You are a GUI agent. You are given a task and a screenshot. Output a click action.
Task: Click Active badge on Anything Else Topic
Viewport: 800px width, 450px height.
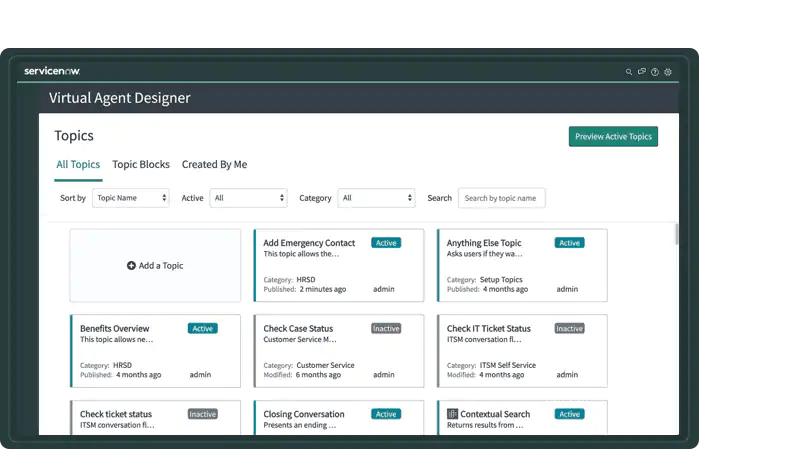pos(569,243)
